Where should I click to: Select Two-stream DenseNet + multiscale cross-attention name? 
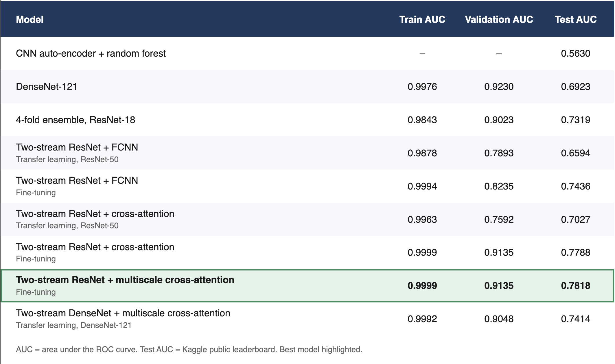[123, 313]
